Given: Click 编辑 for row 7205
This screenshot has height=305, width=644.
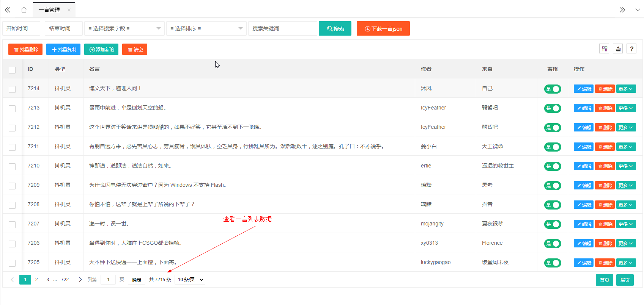Looking at the screenshot, I should pyautogui.click(x=584, y=263).
